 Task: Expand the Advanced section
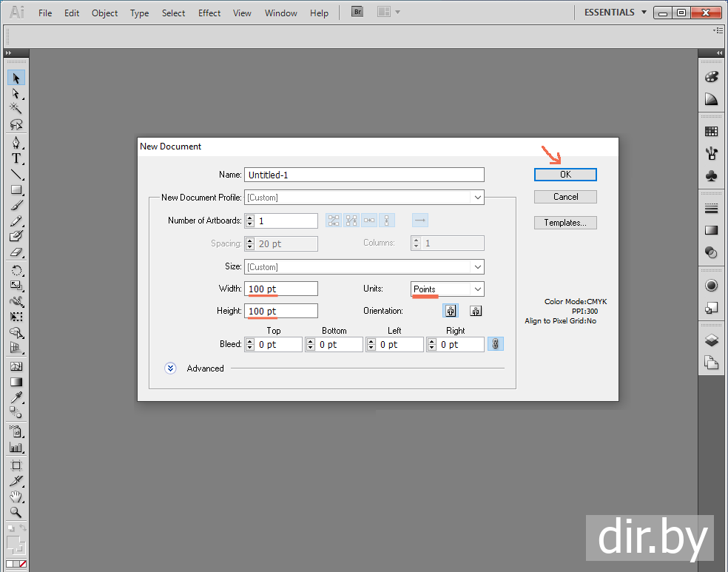[x=171, y=368]
